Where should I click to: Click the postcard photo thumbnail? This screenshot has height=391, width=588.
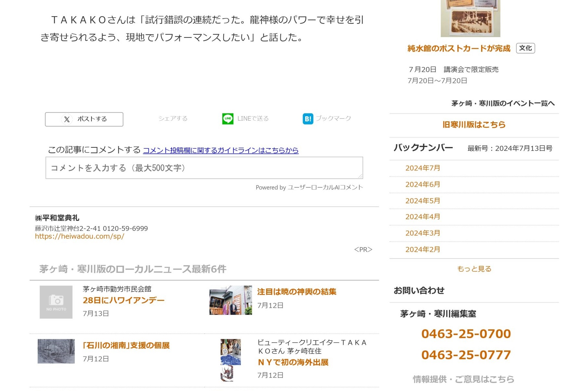tap(471, 19)
